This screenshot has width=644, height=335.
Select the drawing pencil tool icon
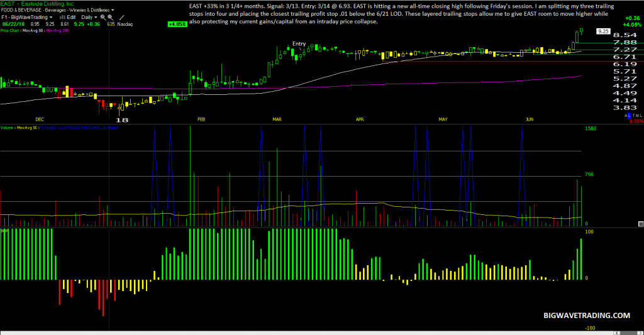point(121,17)
